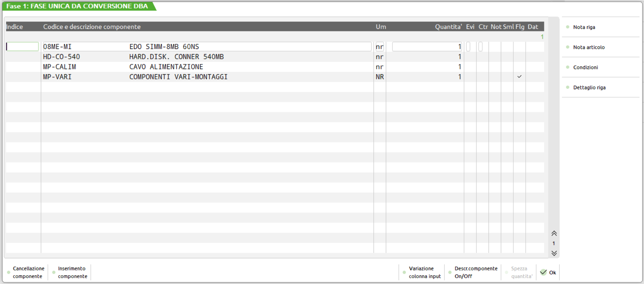Click the empty Indice input field
Screen dimensions: 644x284
[x=23, y=47]
